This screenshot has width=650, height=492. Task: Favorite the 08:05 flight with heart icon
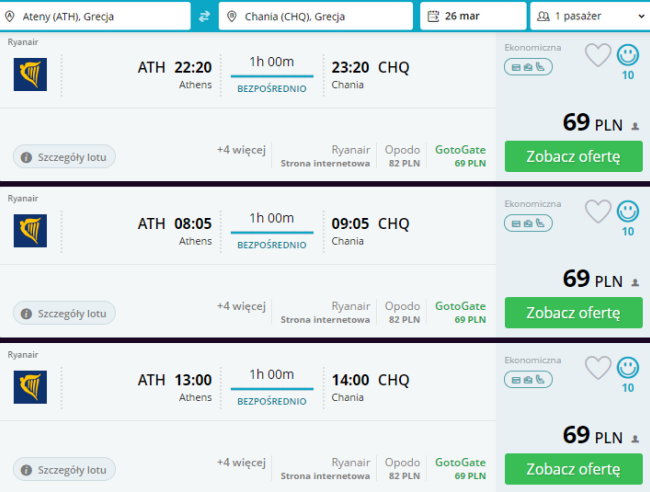pos(598,211)
